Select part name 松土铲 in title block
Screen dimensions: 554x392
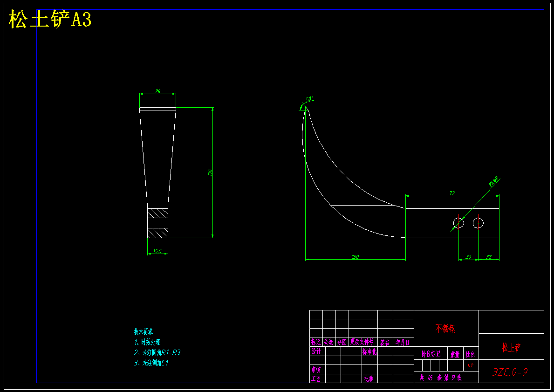click(511, 347)
